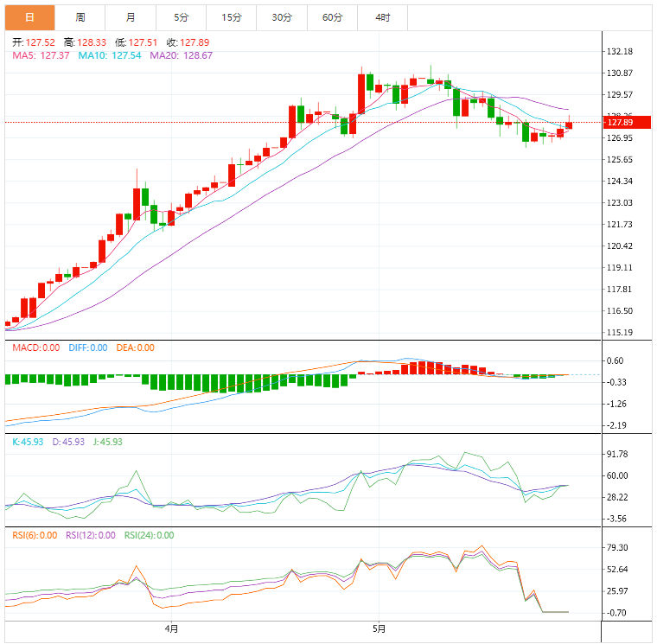Click the 5月 date marker on time axis
657x644 pixels.
coord(378,627)
